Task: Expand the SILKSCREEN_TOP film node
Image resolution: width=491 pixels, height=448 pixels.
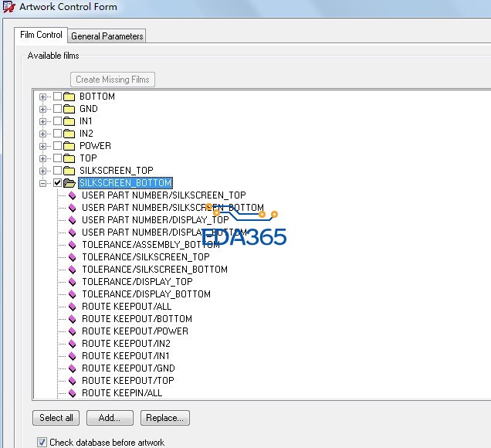Action: [43, 171]
